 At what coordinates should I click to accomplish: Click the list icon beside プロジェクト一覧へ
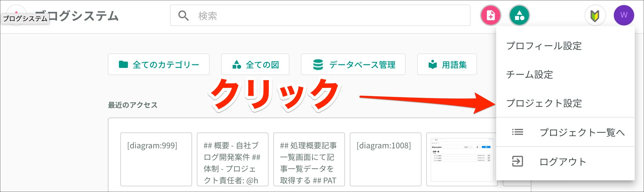[517, 132]
